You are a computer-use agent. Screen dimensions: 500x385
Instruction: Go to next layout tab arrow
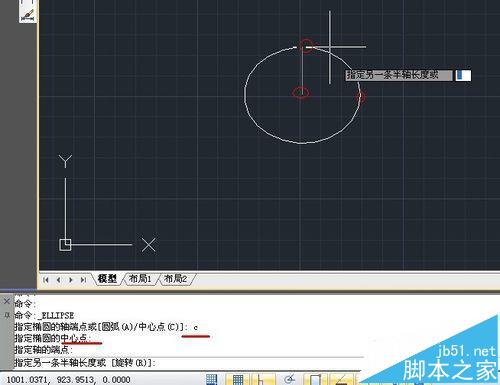71,280
